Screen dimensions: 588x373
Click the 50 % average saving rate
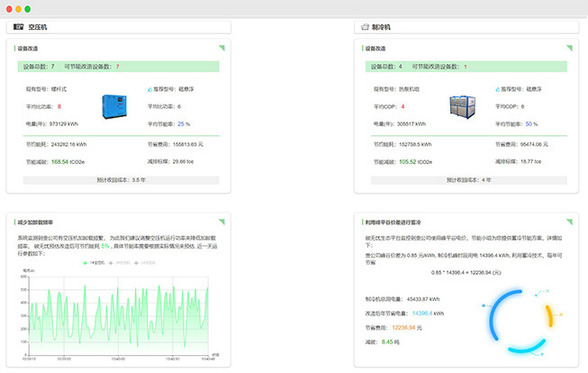coord(531,123)
